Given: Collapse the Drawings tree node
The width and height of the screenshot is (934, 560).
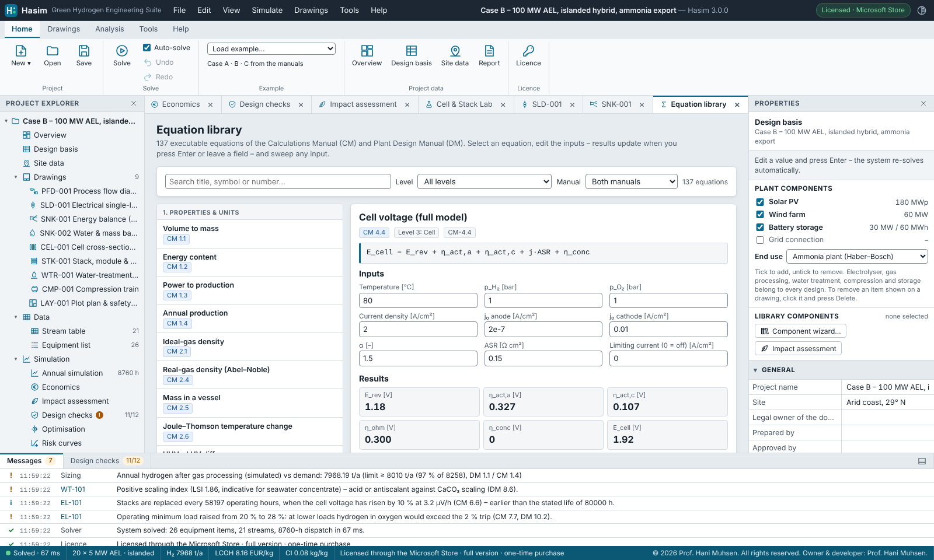Looking at the screenshot, I should click(x=16, y=177).
